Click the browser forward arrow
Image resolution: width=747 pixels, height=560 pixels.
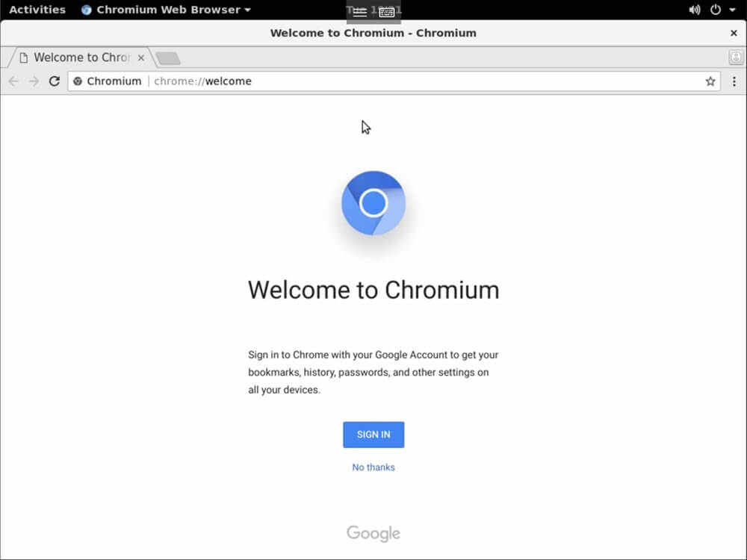click(34, 81)
